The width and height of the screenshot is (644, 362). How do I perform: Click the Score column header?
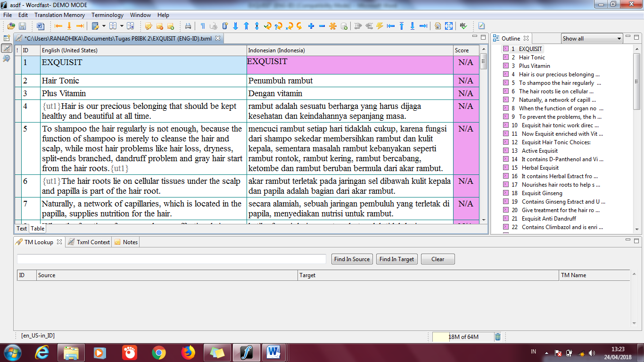pos(466,50)
